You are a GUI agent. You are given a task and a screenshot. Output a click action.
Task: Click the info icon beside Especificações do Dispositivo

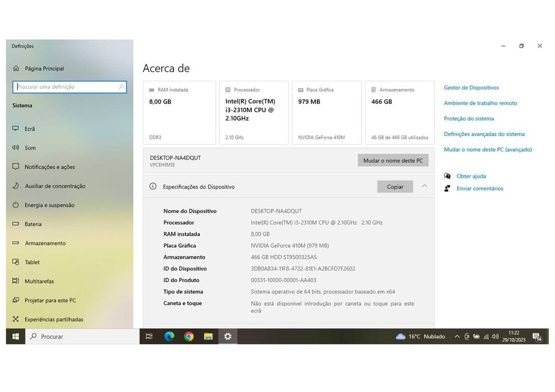click(x=153, y=186)
